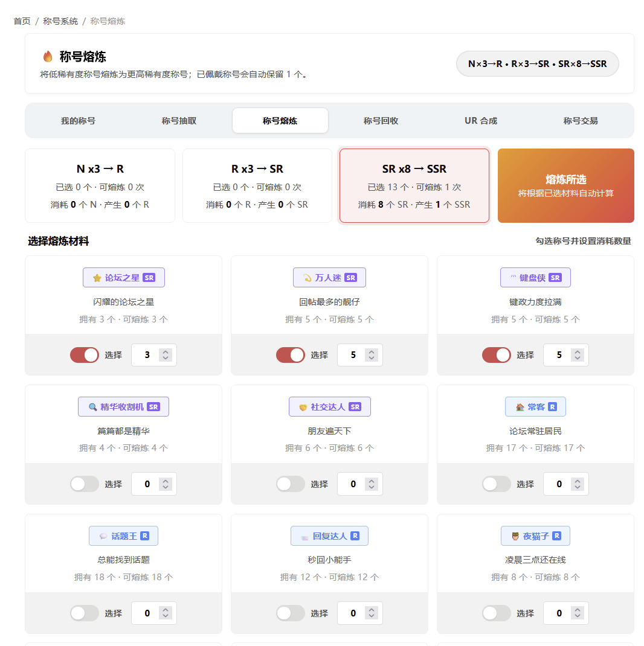This screenshot has height=646, width=644.
Task: Open 称号系统 breadcrumb link
Action: (x=60, y=21)
